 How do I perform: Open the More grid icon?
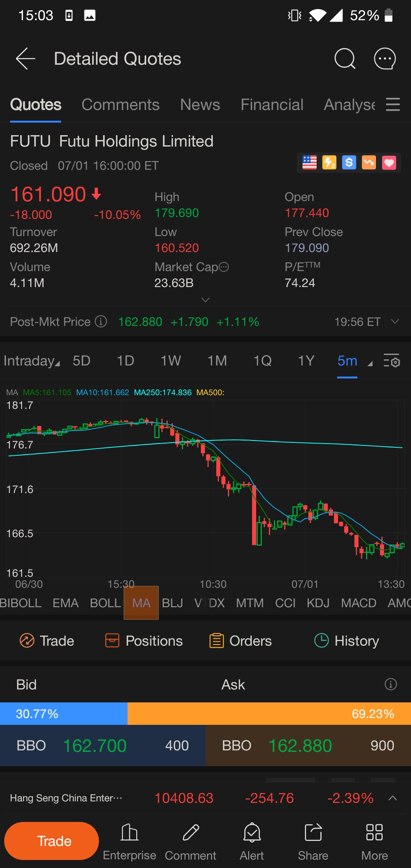click(x=374, y=842)
